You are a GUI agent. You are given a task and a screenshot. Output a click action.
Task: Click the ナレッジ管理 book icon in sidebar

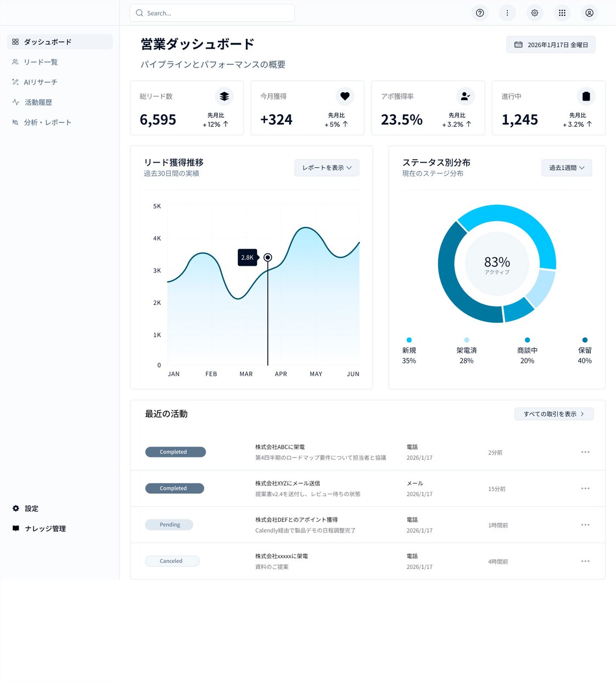tap(16, 528)
